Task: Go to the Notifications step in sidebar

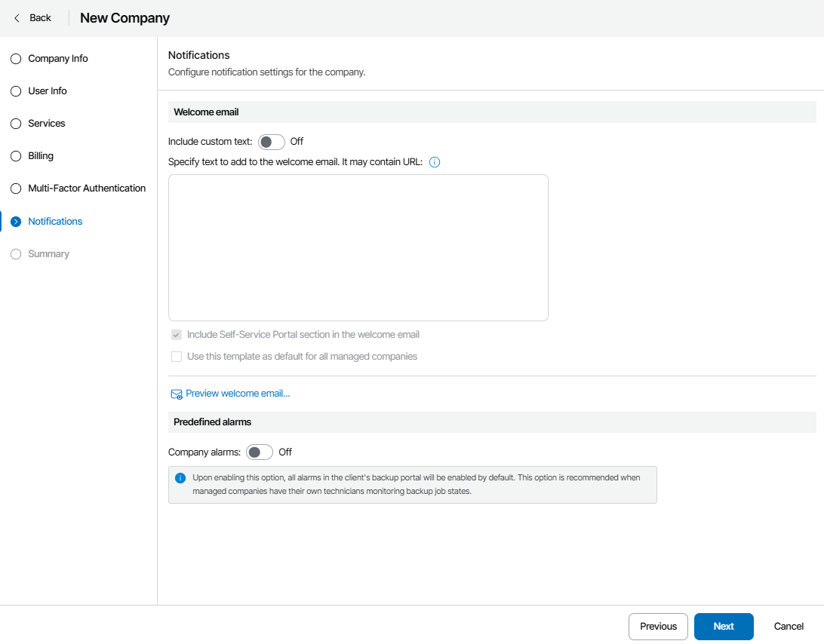Action: pos(55,222)
